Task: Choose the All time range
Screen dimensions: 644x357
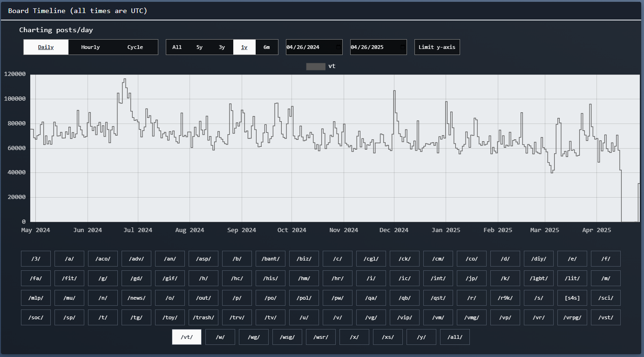Action: [x=177, y=47]
